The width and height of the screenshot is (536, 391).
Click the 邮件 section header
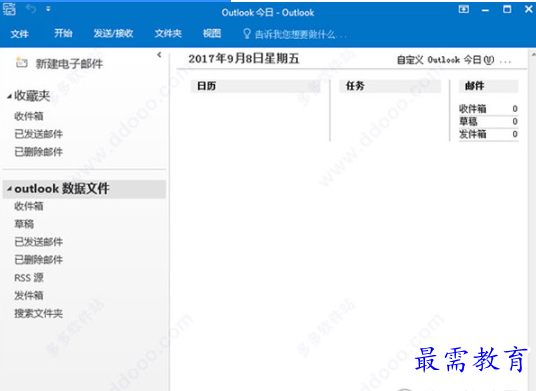pyautogui.click(x=488, y=86)
